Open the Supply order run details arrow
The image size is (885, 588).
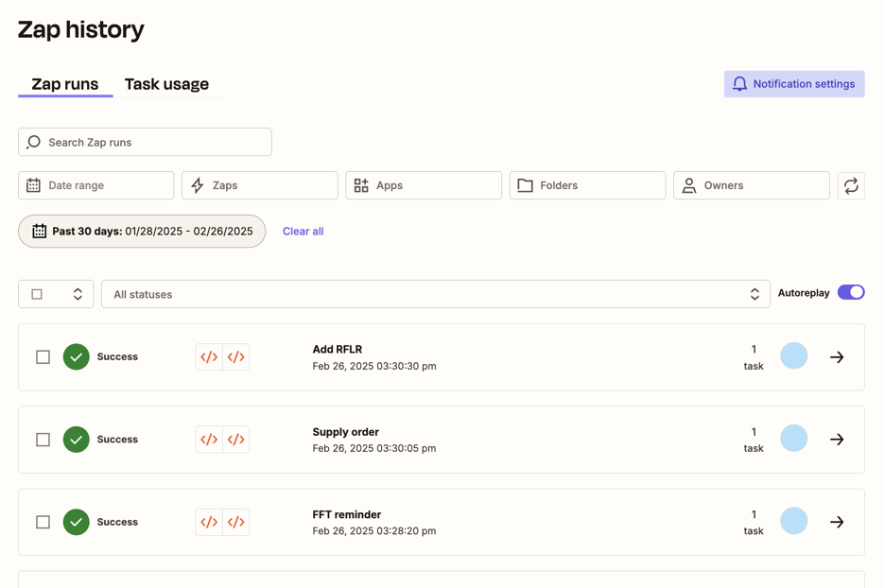pos(837,440)
